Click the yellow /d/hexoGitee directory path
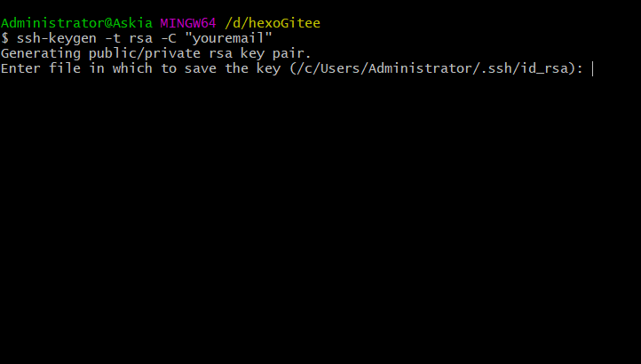The image size is (641, 364). [273, 23]
